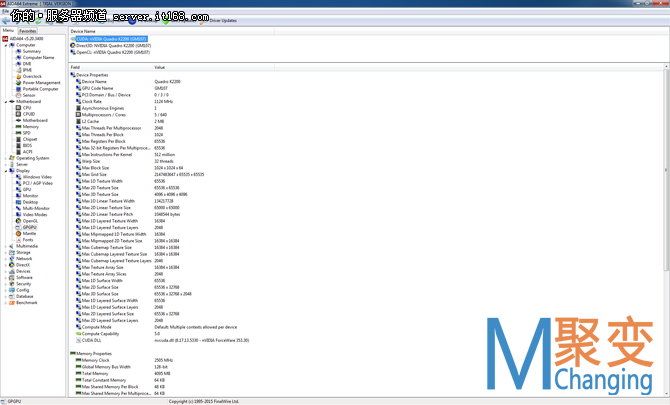Switch to the Favorites tab
The height and width of the screenshot is (405, 670).
[x=28, y=31]
